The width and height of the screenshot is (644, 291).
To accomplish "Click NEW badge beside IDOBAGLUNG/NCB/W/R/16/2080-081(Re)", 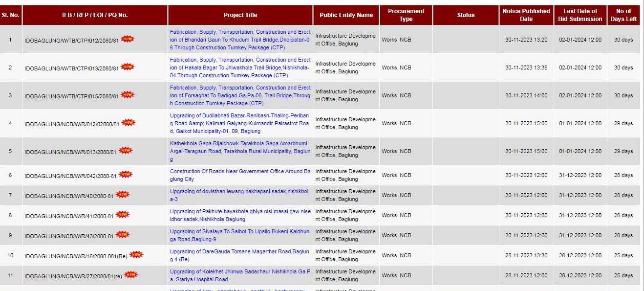I will [x=136, y=254].
